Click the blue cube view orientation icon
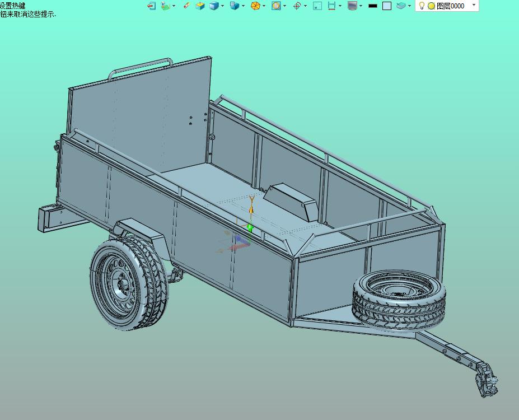Image resolution: width=519 pixels, height=420 pixels. coord(235,6)
